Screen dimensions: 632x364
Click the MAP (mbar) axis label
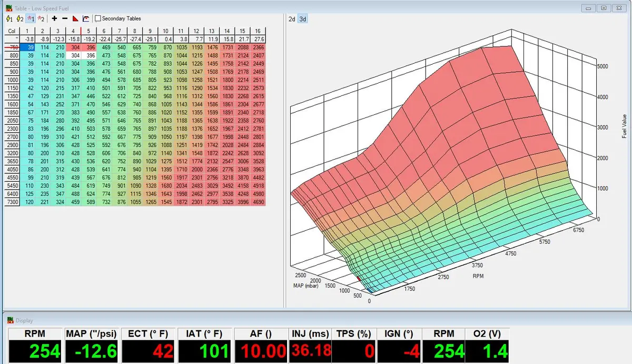pos(306,285)
